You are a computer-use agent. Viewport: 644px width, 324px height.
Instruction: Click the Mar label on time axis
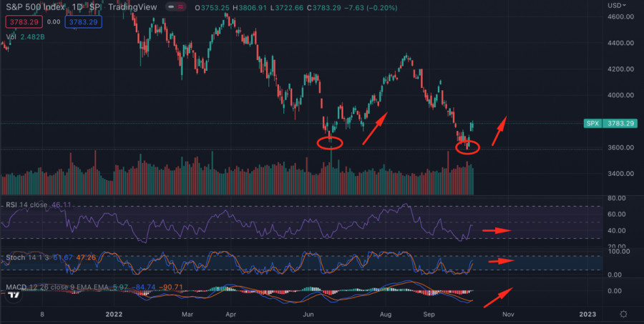[x=187, y=315]
